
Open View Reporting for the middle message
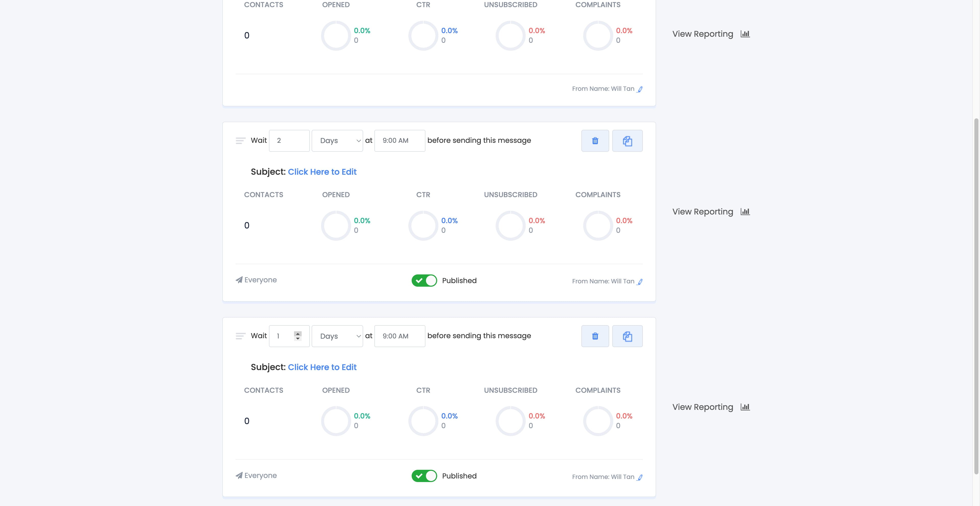coord(702,212)
